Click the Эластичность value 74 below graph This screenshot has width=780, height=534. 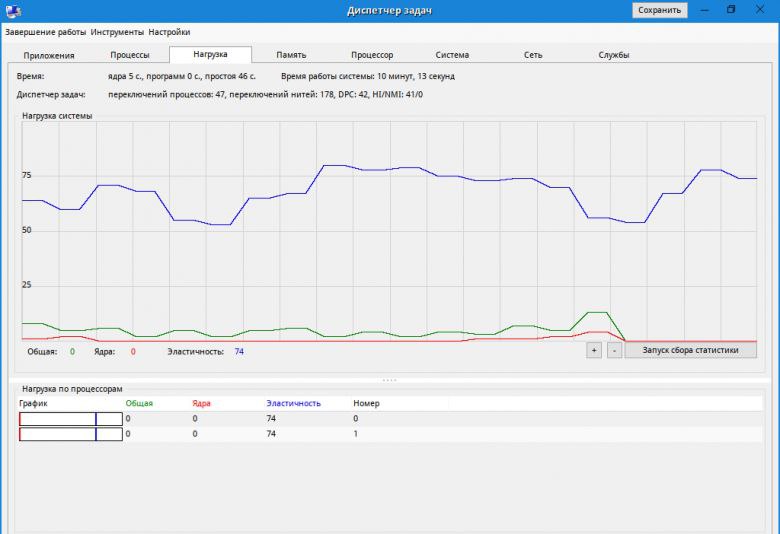click(x=239, y=352)
